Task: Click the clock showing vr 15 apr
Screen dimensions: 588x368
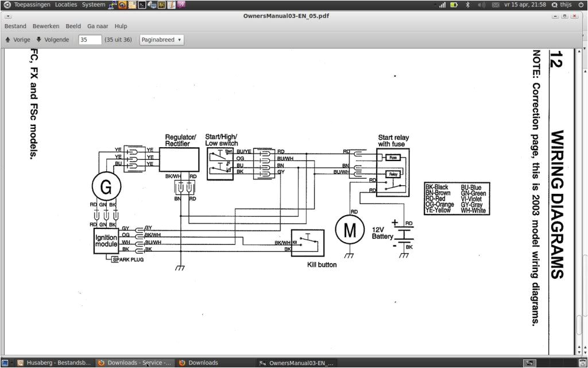Action: point(525,5)
